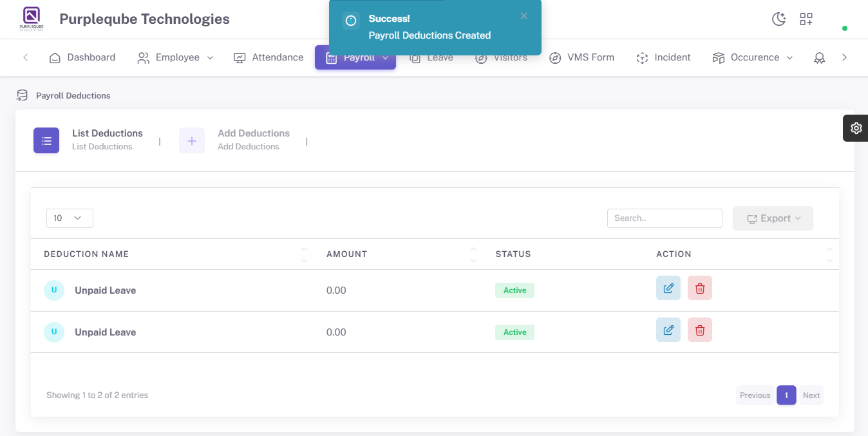Click second row Active status badge
Screen dimensions: 868x436
point(514,332)
